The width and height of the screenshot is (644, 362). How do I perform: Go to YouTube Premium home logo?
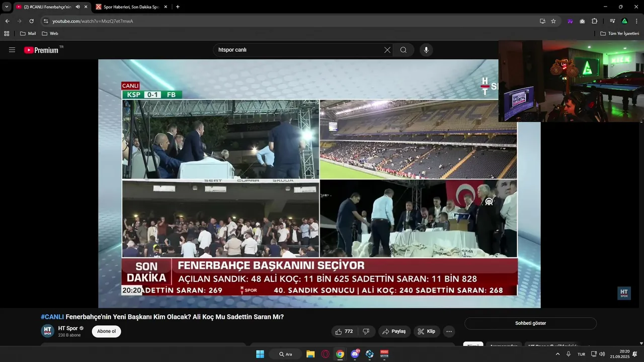[41, 50]
